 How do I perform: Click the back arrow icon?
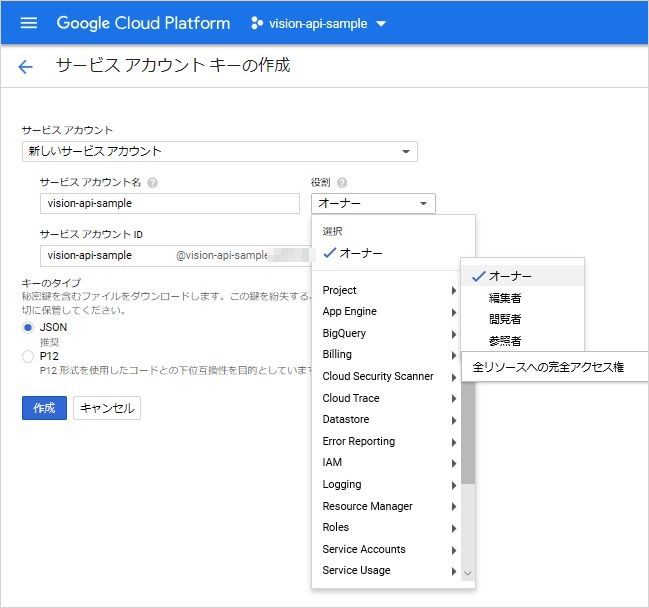pos(25,67)
